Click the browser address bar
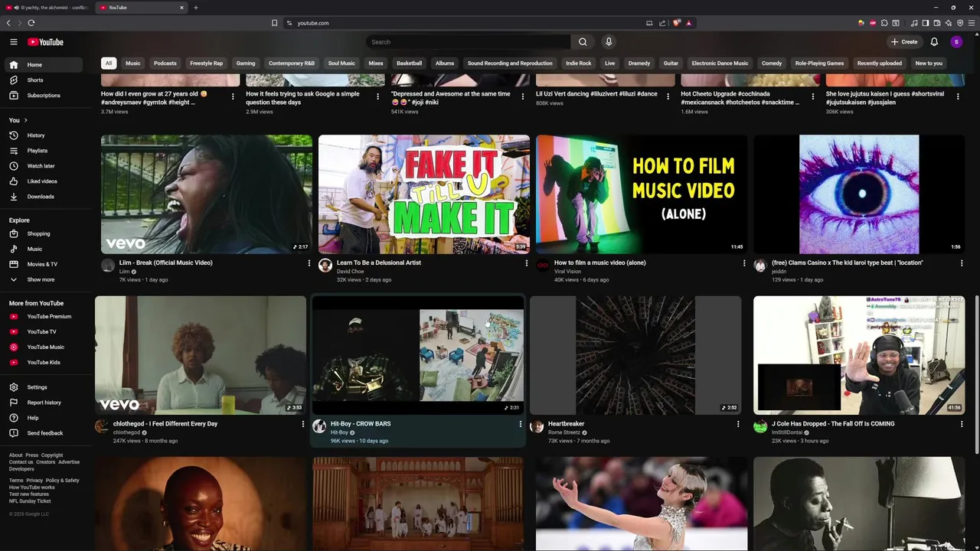The height and width of the screenshot is (551, 980). (x=467, y=23)
